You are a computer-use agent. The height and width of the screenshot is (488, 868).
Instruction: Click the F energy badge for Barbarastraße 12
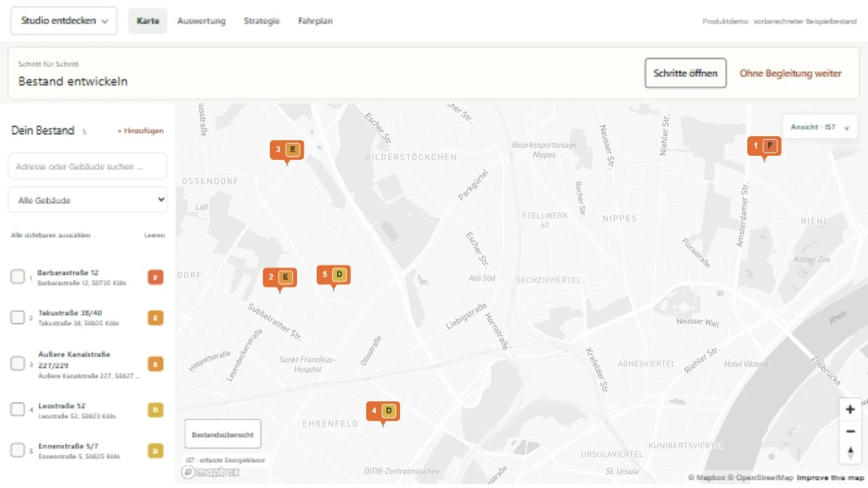(x=155, y=277)
